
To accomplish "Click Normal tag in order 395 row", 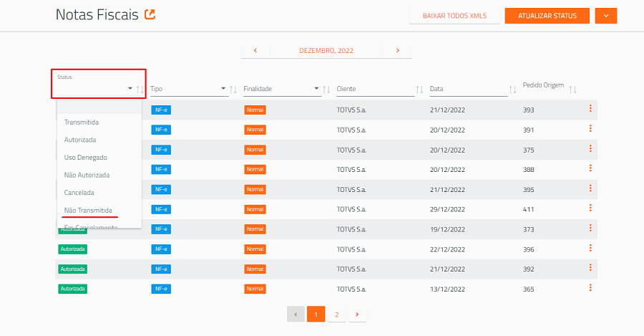I will click(255, 190).
